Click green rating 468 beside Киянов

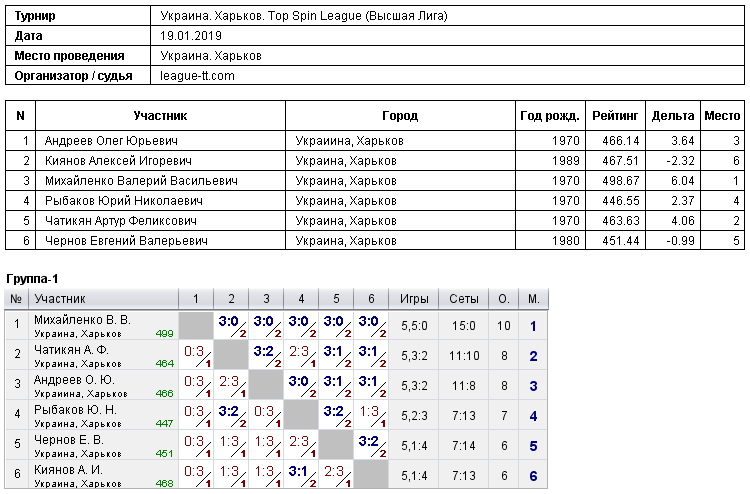pos(165,483)
